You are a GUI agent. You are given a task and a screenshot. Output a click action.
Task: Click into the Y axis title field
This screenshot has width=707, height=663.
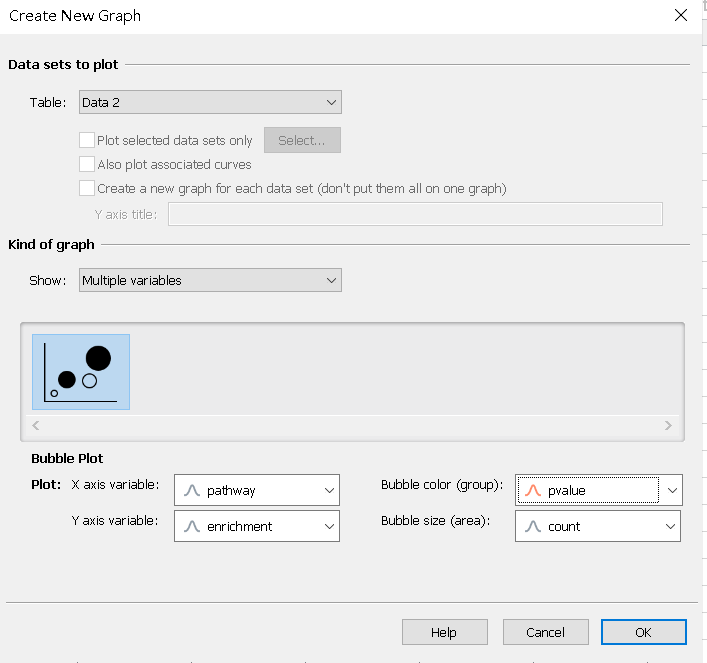415,214
